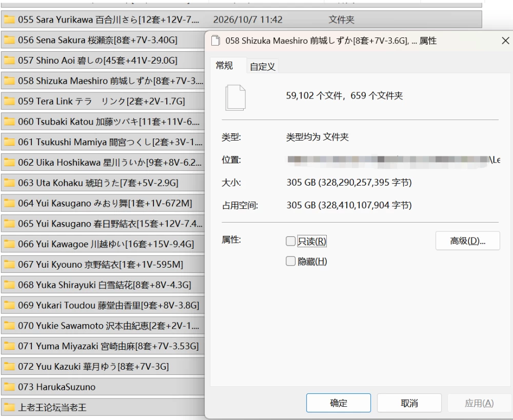
Task: Click folder icon of 上老王论坛当老王
Action: [9, 407]
